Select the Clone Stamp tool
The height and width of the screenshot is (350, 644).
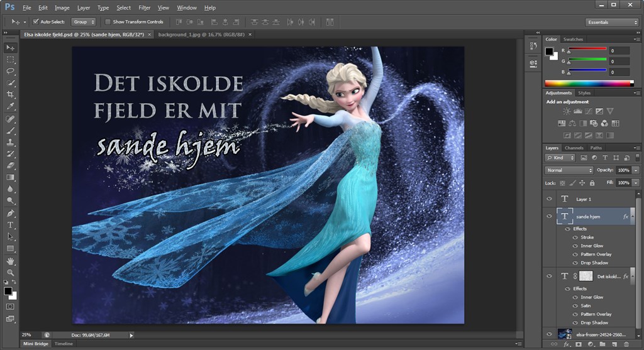coord(10,143)
